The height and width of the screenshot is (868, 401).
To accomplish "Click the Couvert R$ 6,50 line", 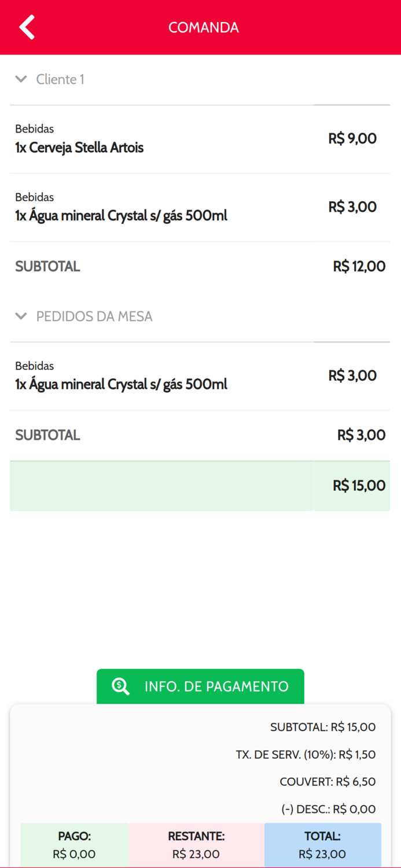I will pos(328,782).
